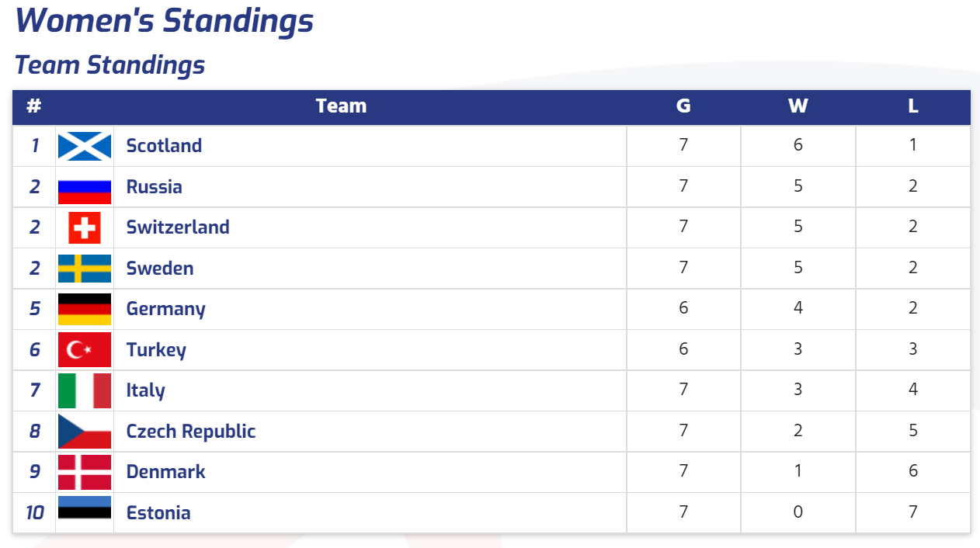Open the Switzerland team link
Image resolution: width=980 pixels, height=548 pixels.
[x=178, y=227]
